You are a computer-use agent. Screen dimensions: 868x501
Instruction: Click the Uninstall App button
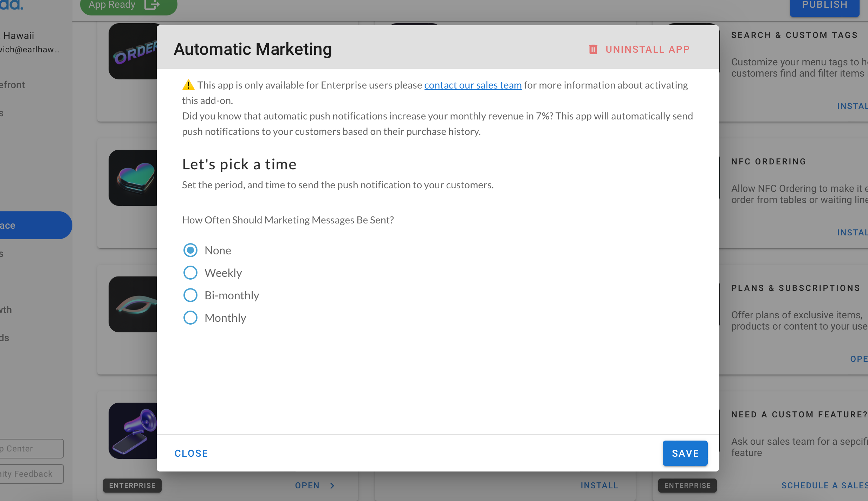coord(639,49)
